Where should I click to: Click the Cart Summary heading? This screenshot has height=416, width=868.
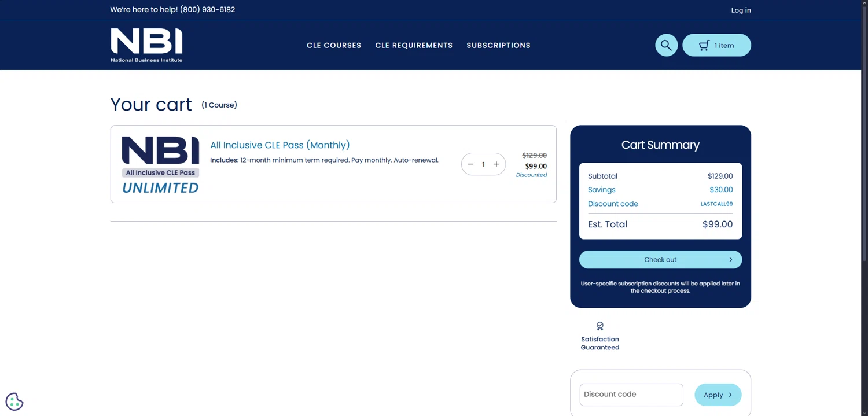coord(660,145)
